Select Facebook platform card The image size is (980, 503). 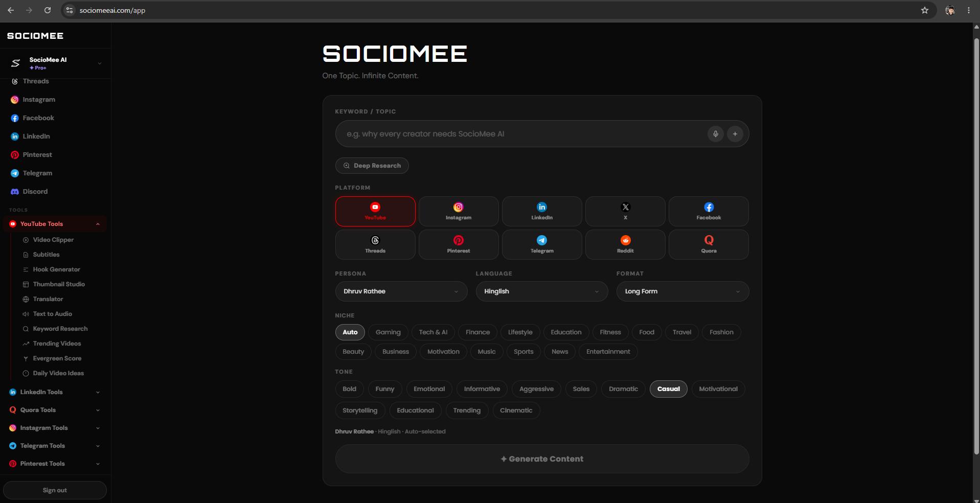[709, 211]
